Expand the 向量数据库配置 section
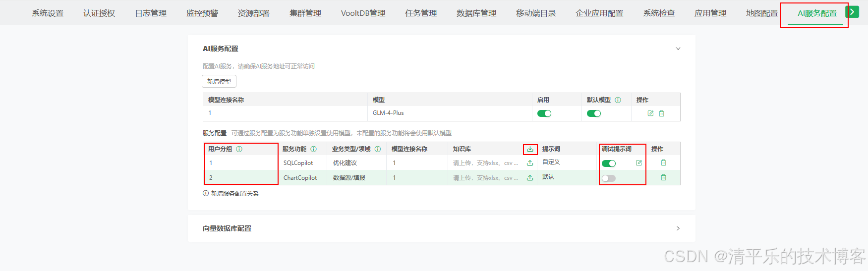The image size is (868, 271). tap(678, 228)
